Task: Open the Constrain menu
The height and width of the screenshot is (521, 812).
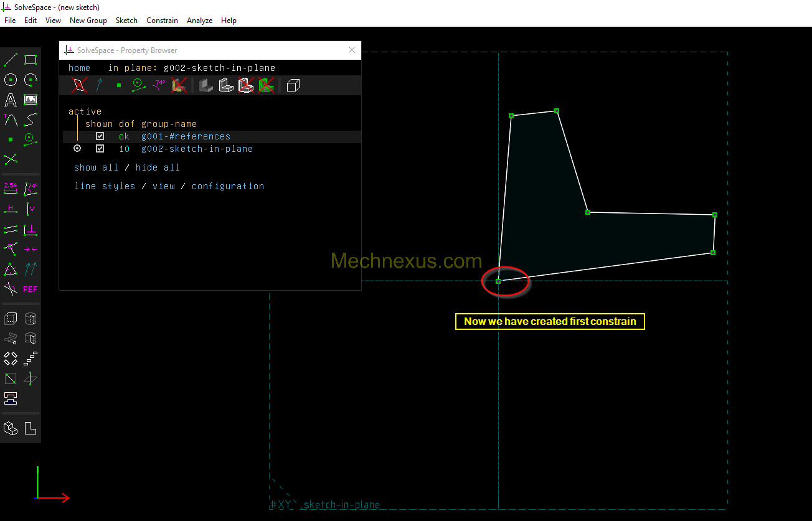Action: pyautogui.click(x=162, y=21)
